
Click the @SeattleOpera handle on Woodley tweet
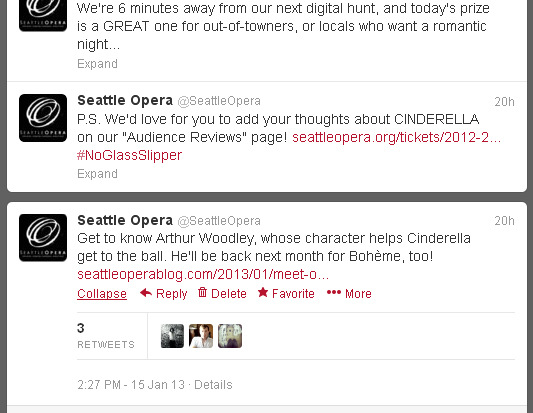(x=219, y=221)
